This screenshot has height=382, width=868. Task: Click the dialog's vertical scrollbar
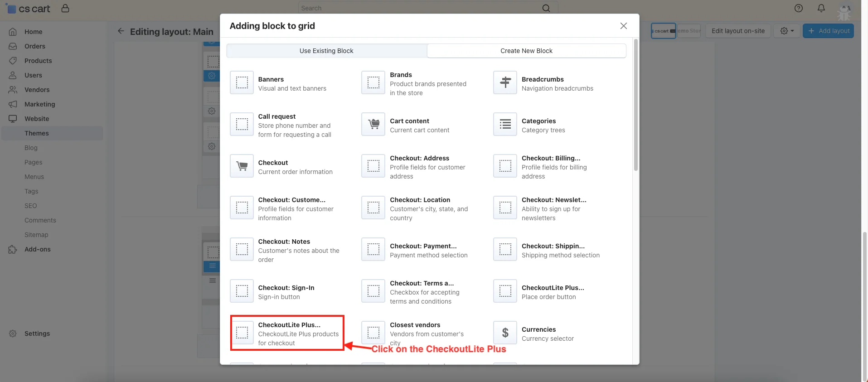(635, 105)
